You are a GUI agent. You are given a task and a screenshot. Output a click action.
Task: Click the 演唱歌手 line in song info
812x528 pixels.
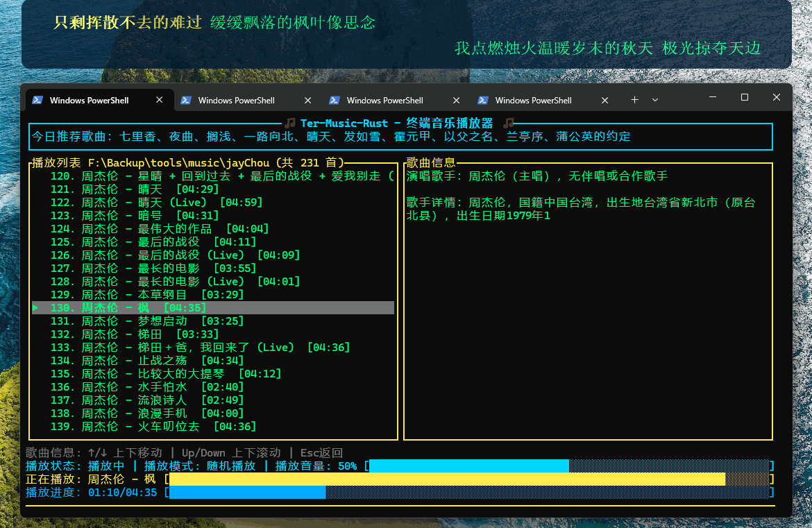coord(537,176)
